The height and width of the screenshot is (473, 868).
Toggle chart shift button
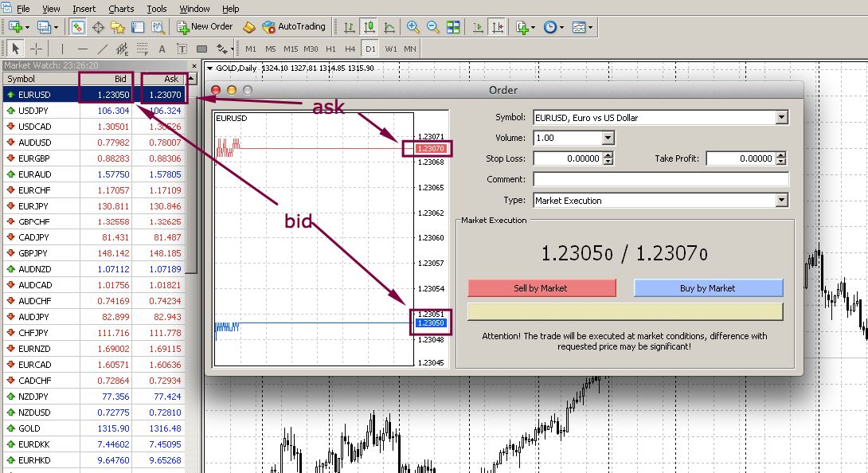[x=498, y=26]
